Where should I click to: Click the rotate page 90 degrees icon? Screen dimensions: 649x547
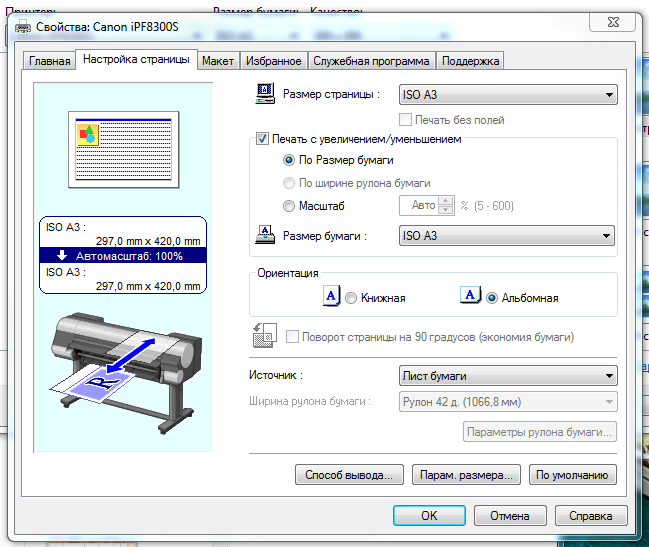(x=264, y=335)
